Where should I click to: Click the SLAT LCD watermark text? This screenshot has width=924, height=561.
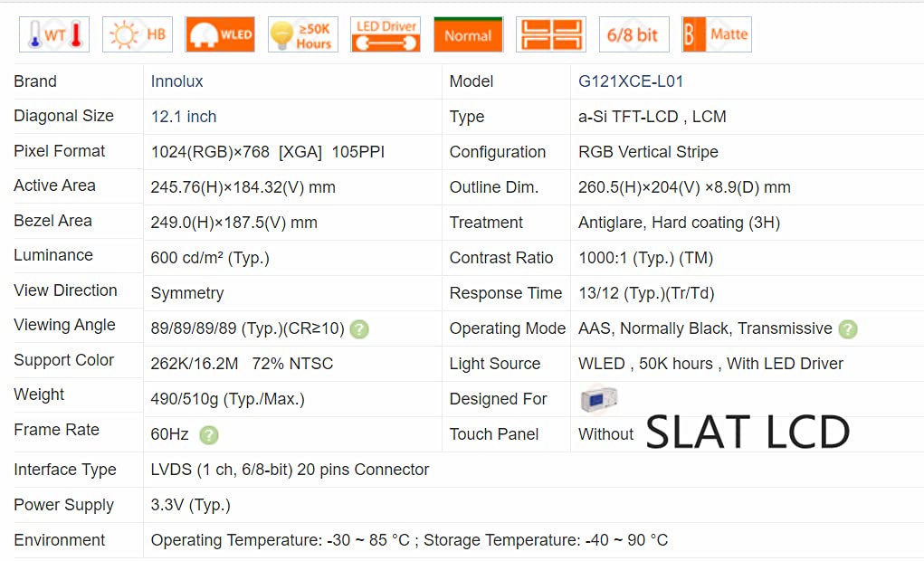tap(748, 432)
